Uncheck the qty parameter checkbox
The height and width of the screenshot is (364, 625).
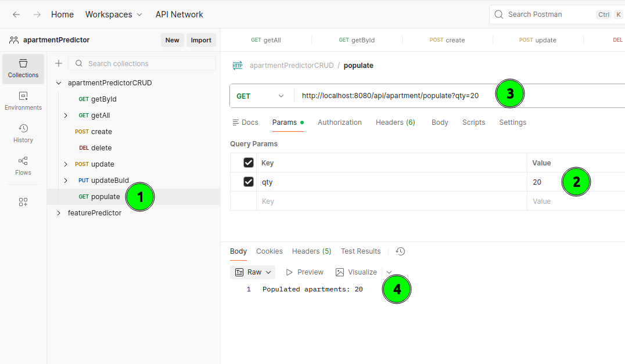click(249, 182)
